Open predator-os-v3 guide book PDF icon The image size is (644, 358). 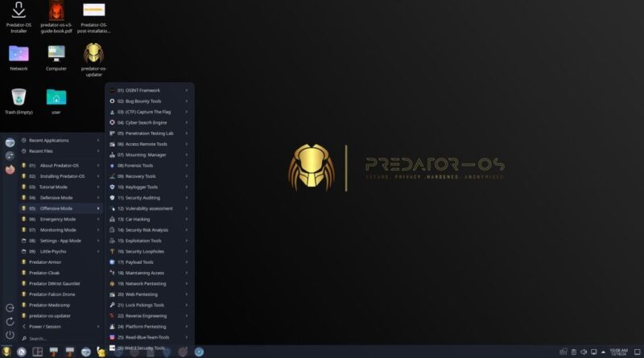click(56, 17)
